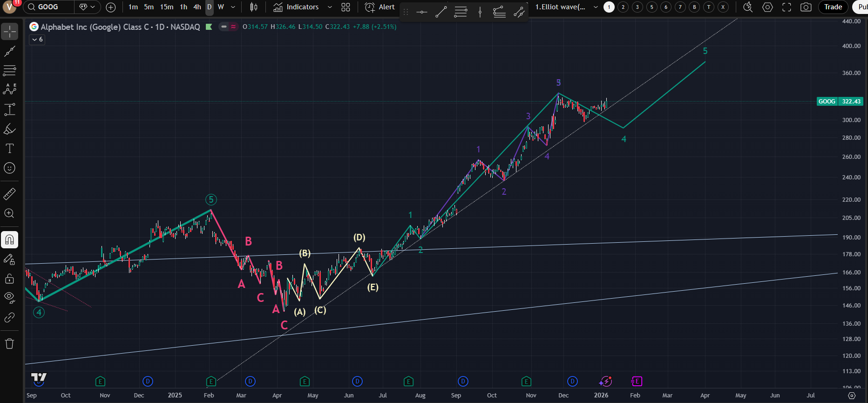The image size is (868, 403).
Task: Toggle Magnet mode in left toolbar
Action: coord(9,240)
